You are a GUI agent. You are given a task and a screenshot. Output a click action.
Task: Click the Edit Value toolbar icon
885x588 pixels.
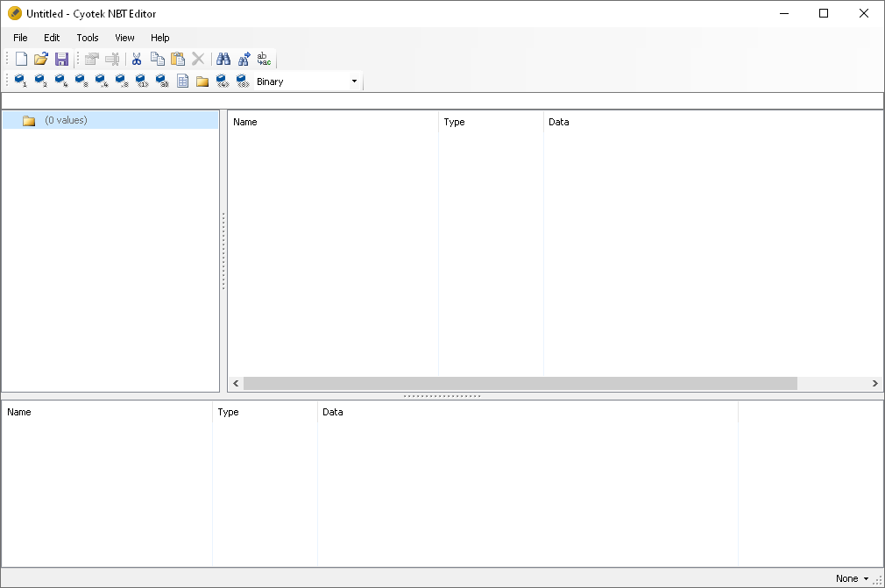[x=91, y=59]
